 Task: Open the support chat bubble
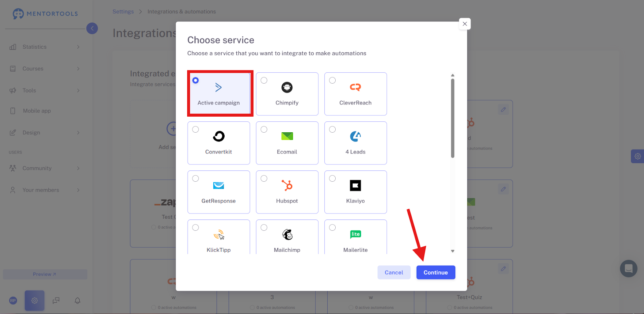pos(629,269)
